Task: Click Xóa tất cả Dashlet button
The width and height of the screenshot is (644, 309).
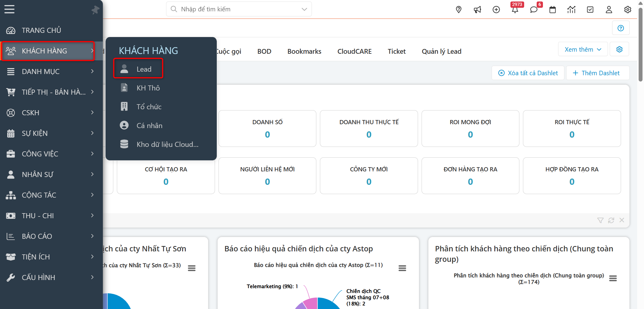Action: [528, 73]
